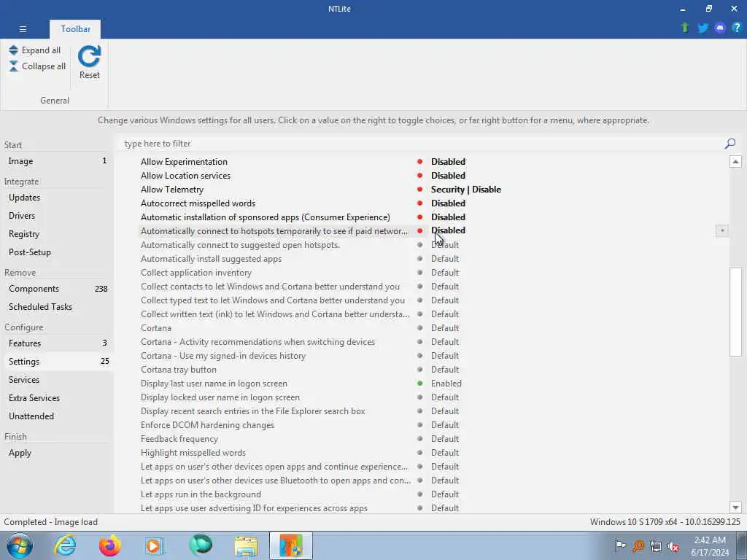Screen dimensions: 747x560
Task: Toggle Let apps run in background value
Action: [x=445, y=494]
